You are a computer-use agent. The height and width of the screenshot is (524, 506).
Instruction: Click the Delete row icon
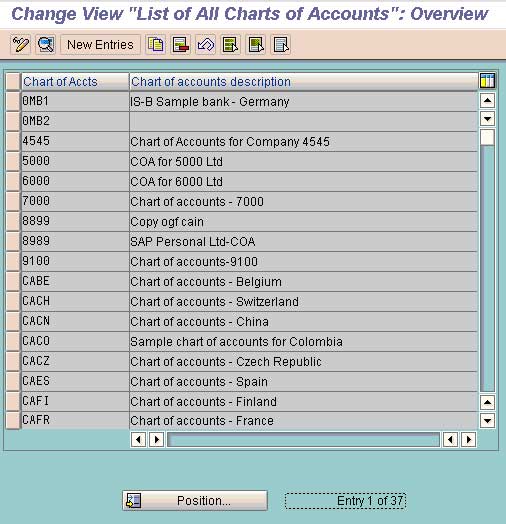coord(181,44)
